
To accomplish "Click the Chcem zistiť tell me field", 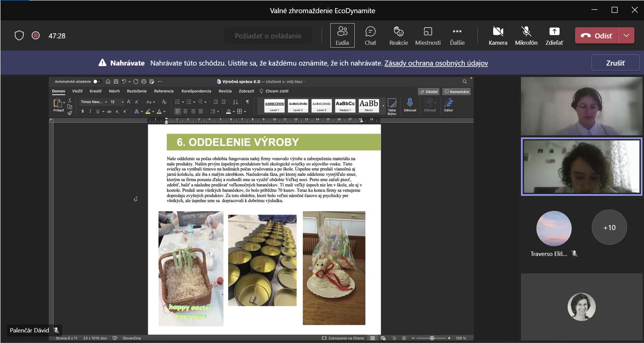I will click(274, 91).
